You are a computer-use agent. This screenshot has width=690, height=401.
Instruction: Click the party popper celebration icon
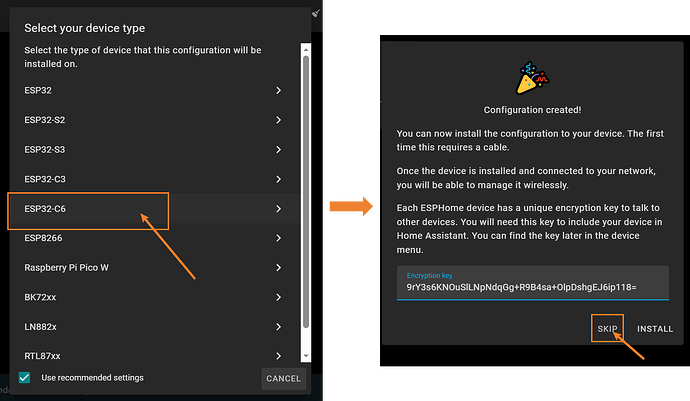pyautogui.click(x=532, y=78)
